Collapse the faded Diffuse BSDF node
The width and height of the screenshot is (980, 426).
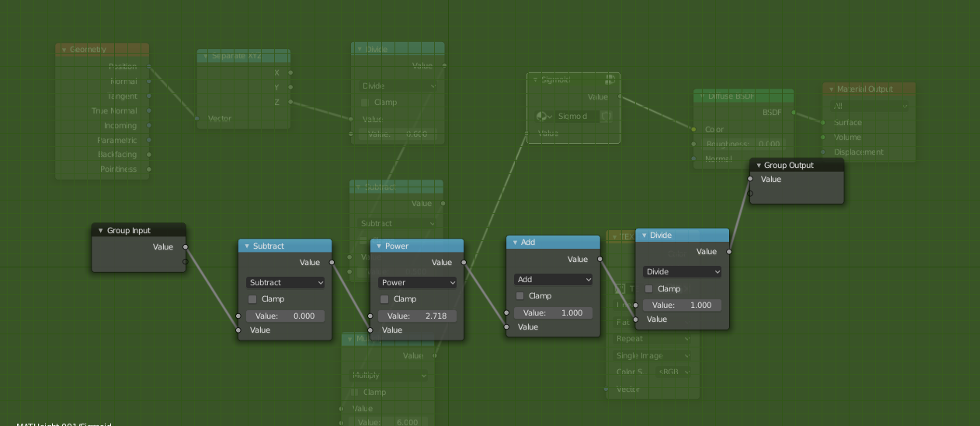pos(702,96)
